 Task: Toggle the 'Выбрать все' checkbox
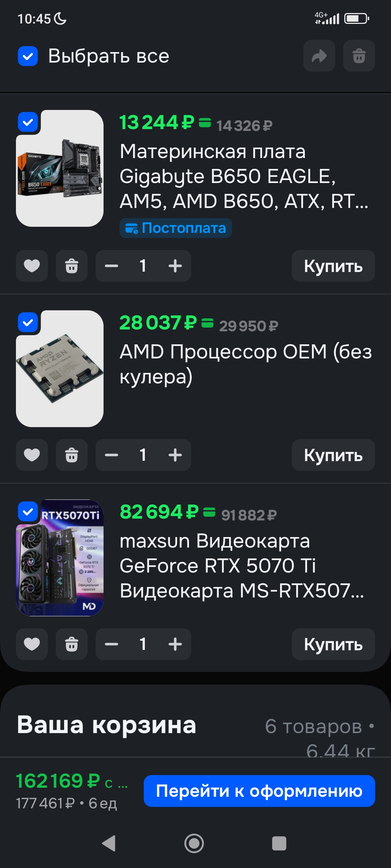coord(28,56)
